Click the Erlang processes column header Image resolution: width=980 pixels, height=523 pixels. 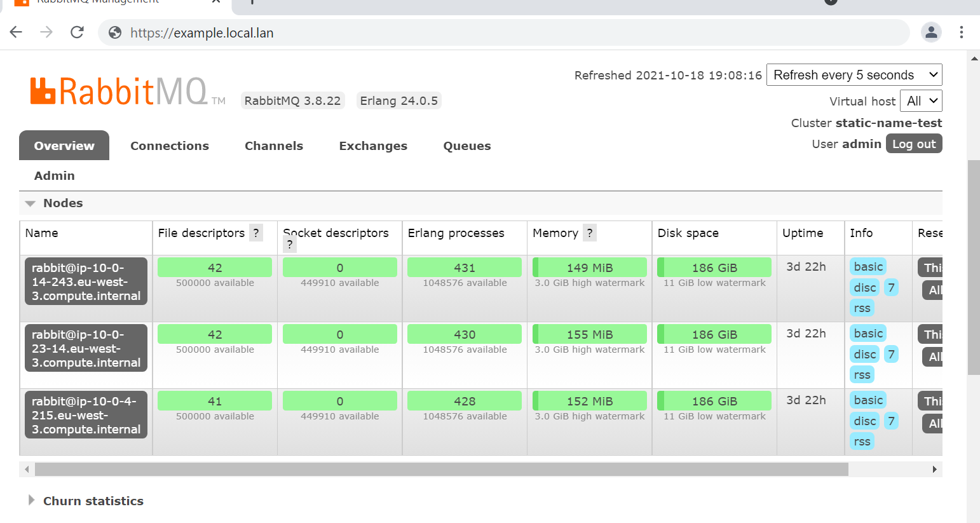coord(456,233)
